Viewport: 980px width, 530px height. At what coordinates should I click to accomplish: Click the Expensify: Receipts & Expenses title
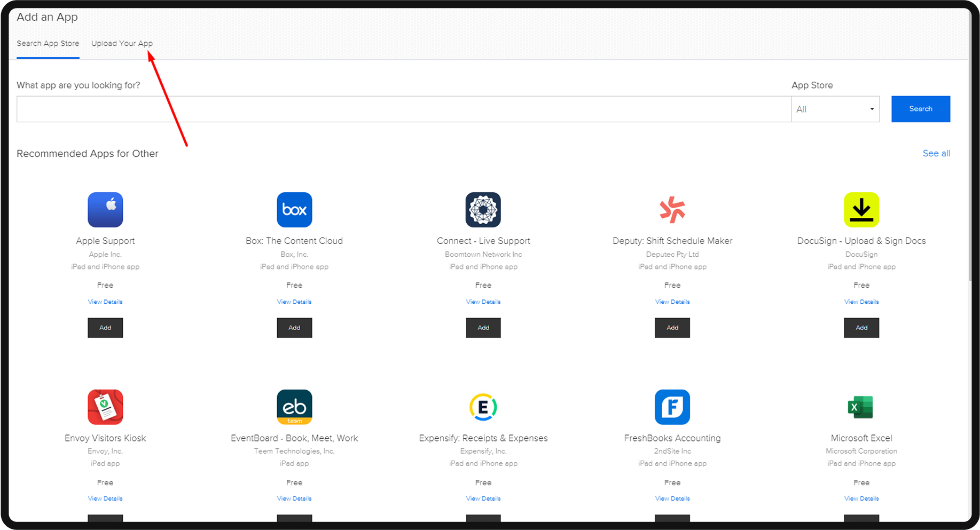point(483,438)
